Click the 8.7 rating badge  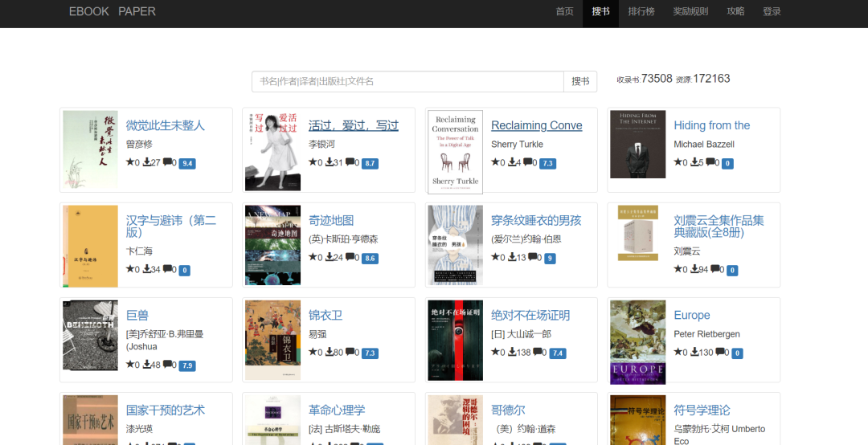pos(370,163)
